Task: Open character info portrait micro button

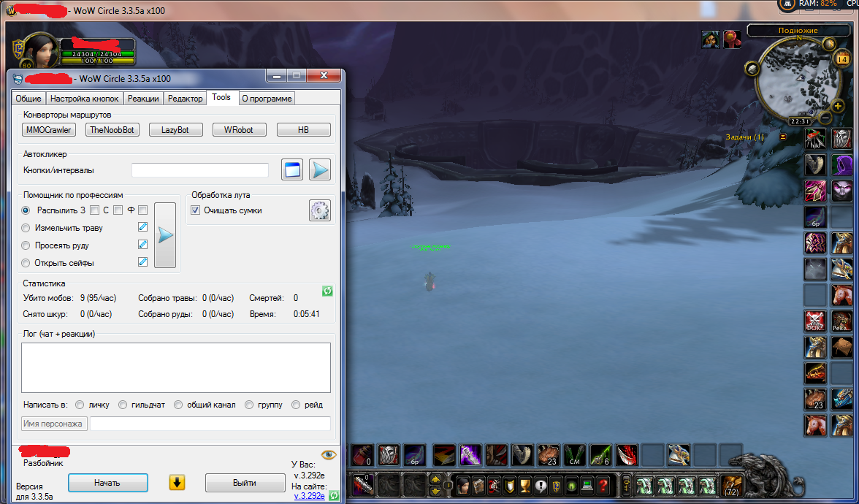Action: click(x=463, y=485)
